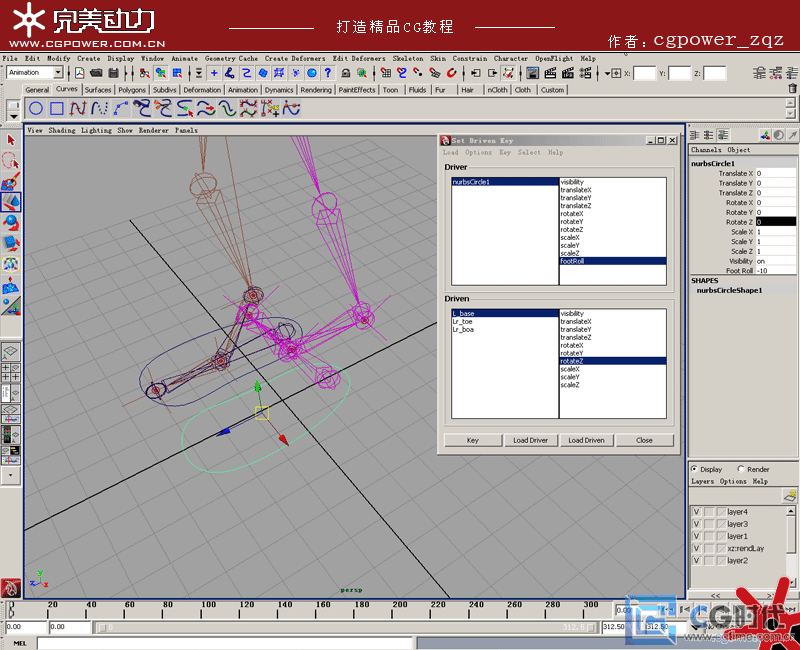Click the Rotate Z value field
The height and width of the screenshot is (650, 800).
point(776,222)
